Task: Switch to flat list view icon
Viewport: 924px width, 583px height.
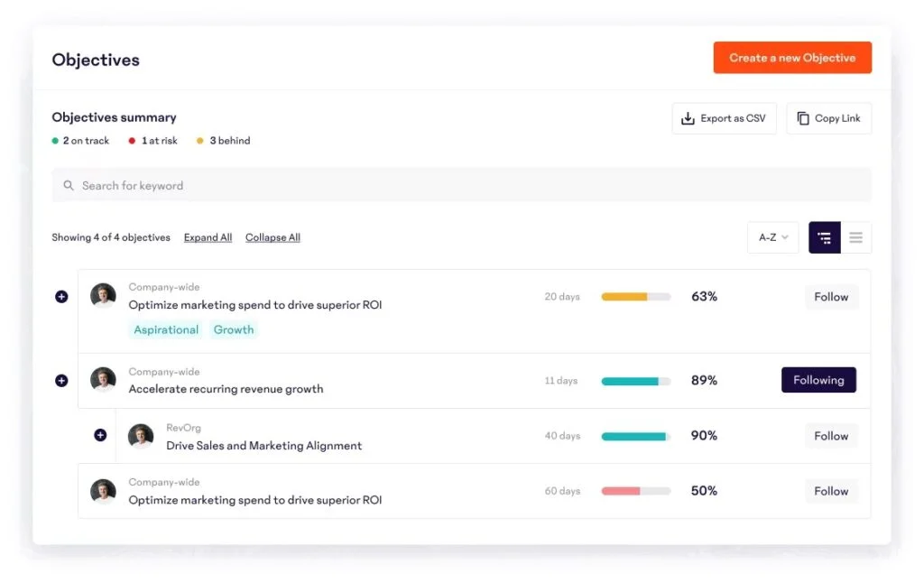Action: pos(855,237)
